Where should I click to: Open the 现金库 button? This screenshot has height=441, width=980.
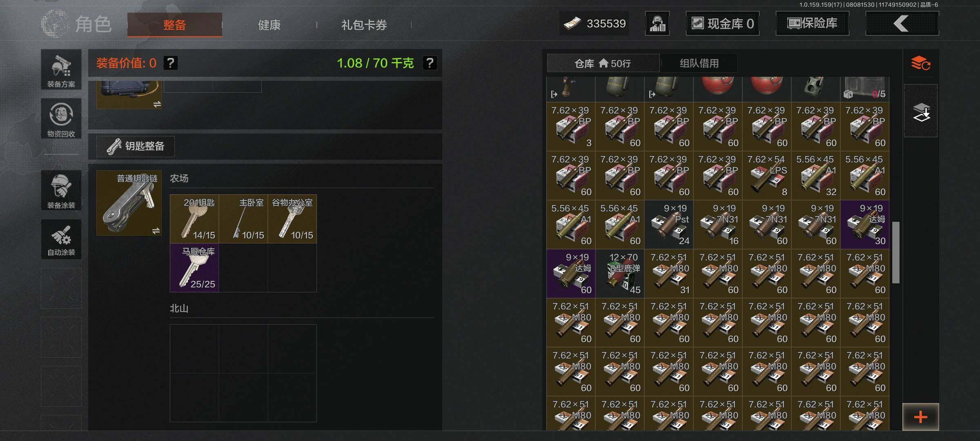click(x=722, y=23)
